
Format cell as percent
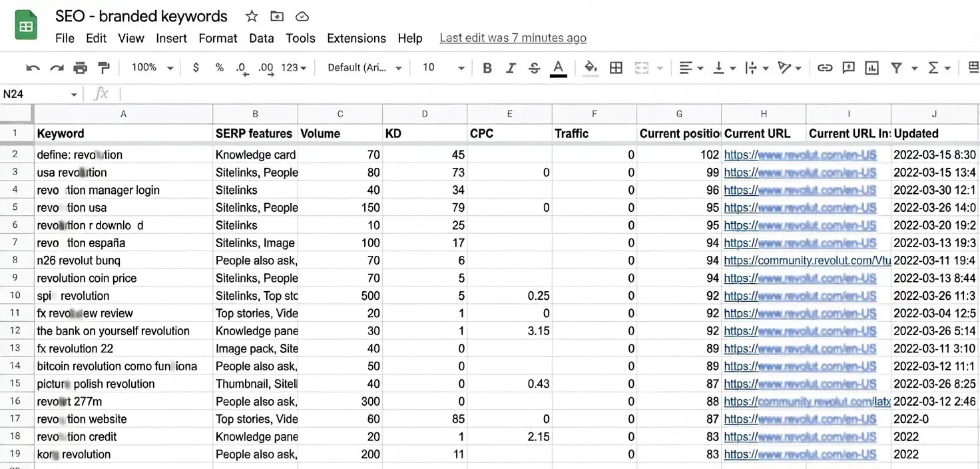(219, 67)
